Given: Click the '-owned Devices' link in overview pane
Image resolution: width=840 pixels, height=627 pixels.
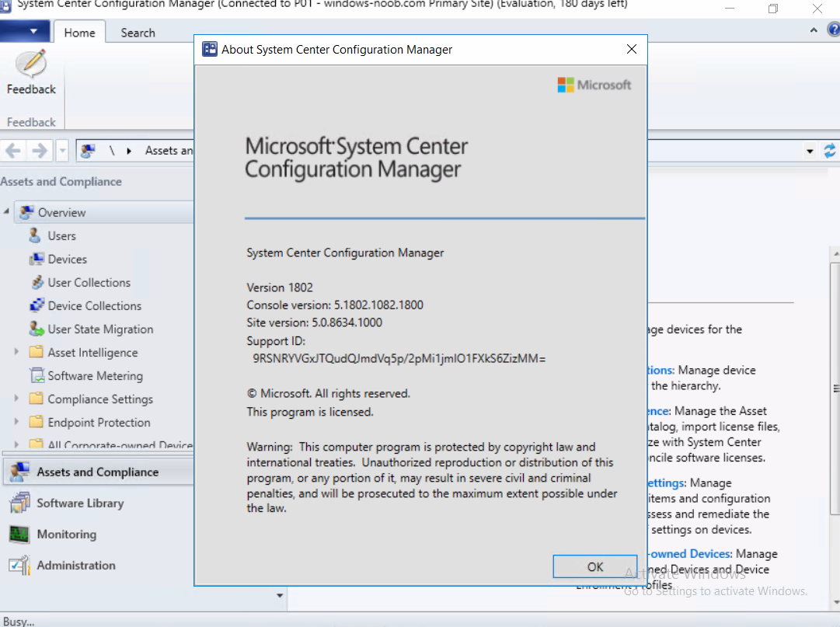Looking at the screenshot, I should pyautogui.click(x=691, y=554).
